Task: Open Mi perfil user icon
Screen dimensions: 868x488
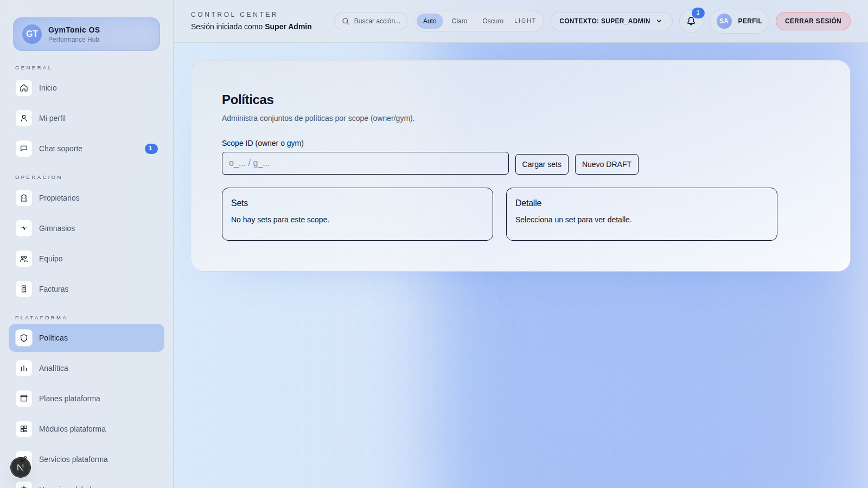Action: pyautogui.click(x=24, y=118)
